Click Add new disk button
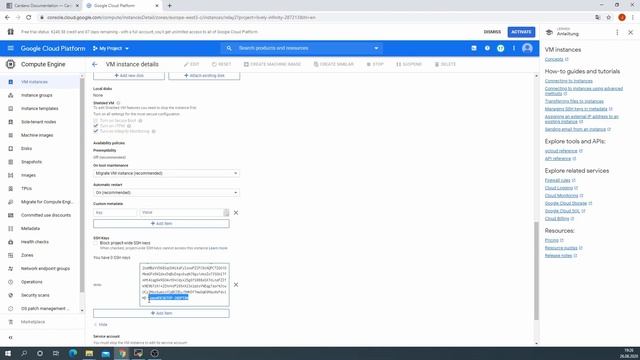This screenshot has height=360, width=640. [129, 76]
